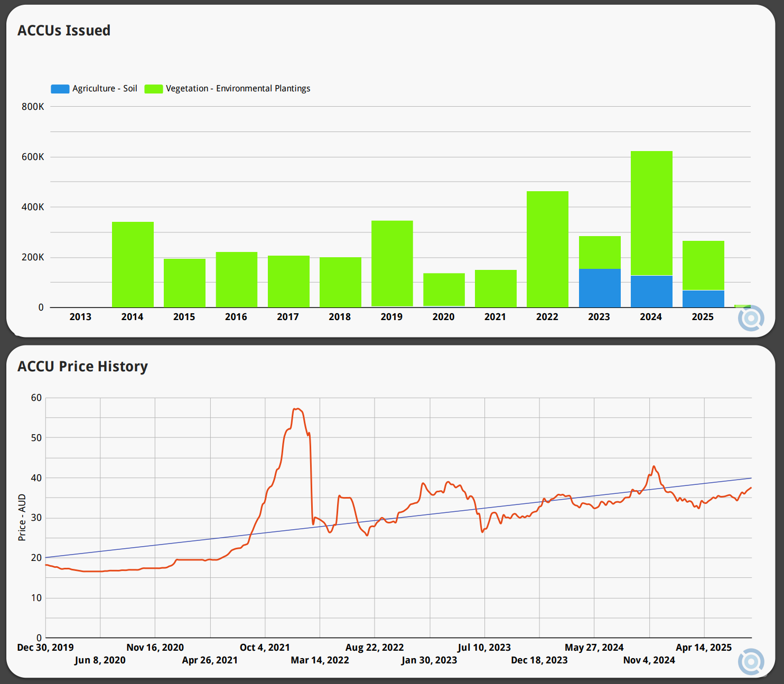
Task: Click the Jul 10, 2023 date label
Action: (x=484, y=648)
